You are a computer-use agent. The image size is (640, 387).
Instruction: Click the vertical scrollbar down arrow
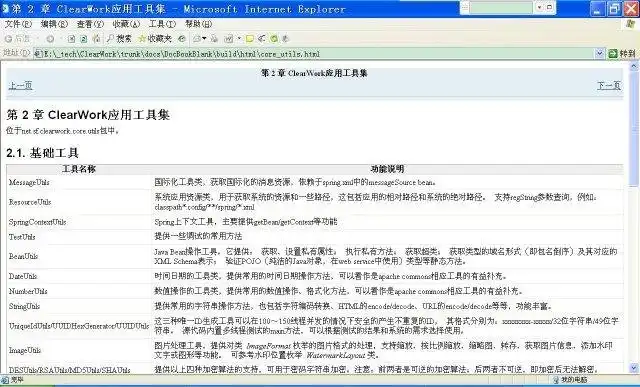(x=634, y=367)
